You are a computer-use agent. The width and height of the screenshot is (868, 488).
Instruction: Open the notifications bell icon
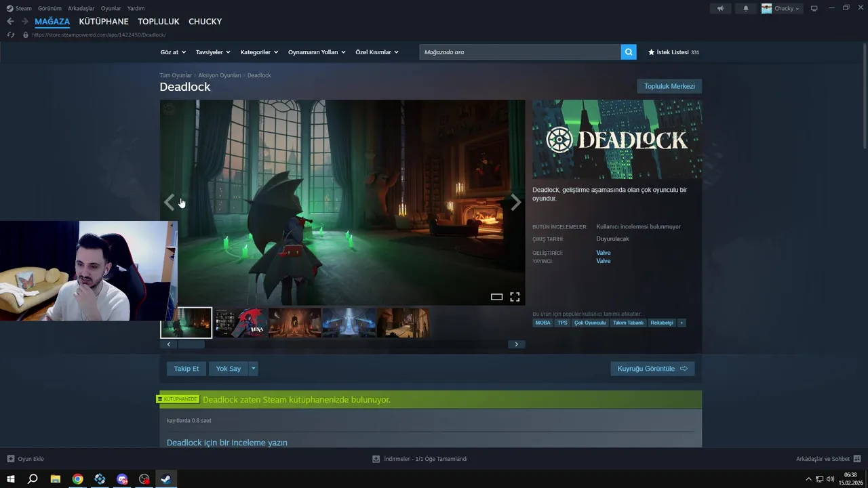[x=746, y=8]
